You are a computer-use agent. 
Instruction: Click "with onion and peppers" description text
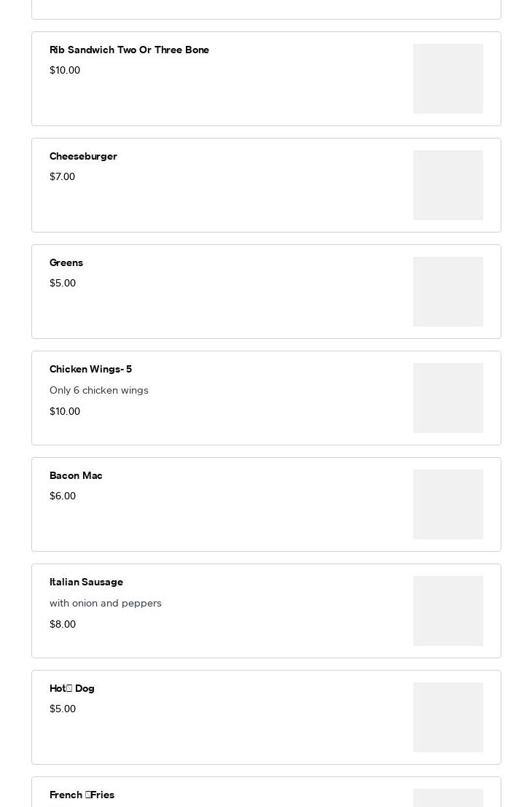coord(106,604)
